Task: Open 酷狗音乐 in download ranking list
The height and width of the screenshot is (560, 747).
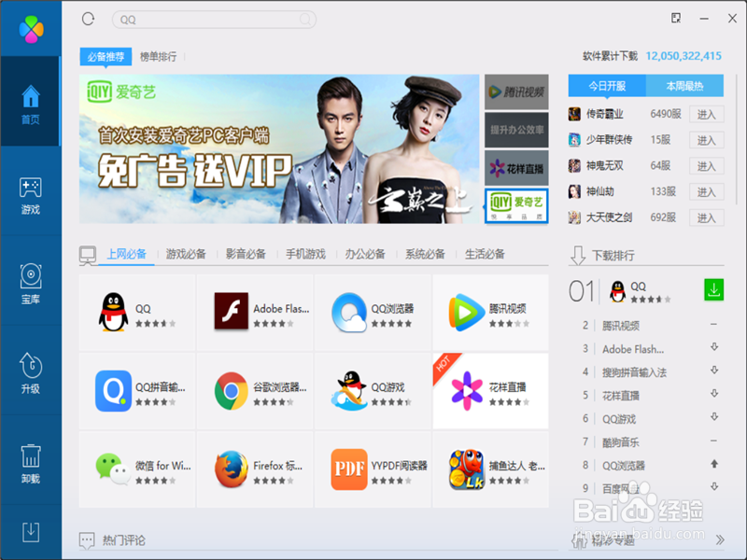Action: pos(621,442)
